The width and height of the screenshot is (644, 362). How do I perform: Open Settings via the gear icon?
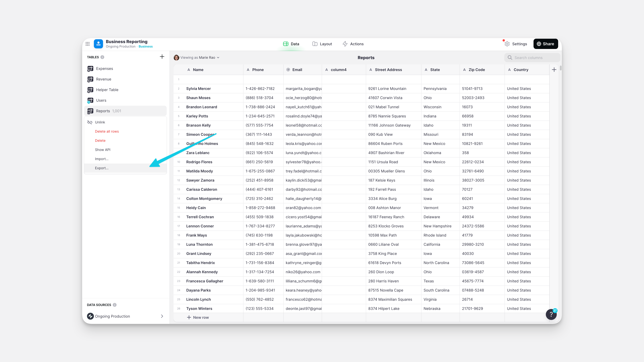[x=507, y=44]
